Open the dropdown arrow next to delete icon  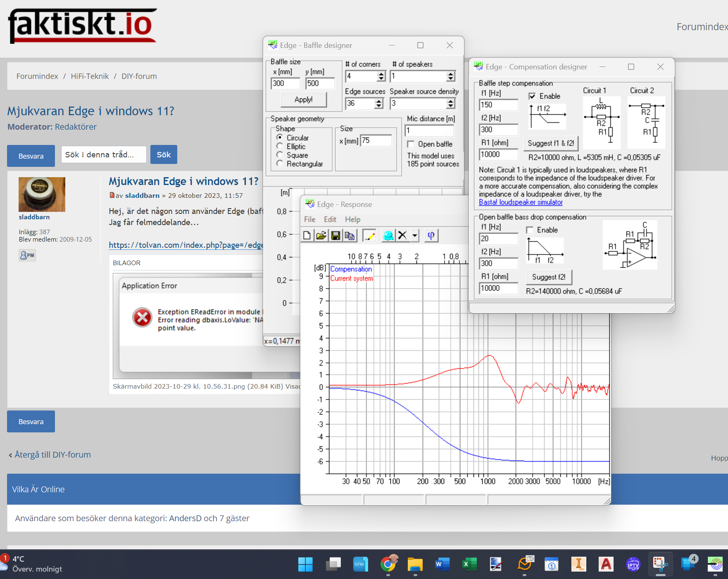tap(414, 235)
